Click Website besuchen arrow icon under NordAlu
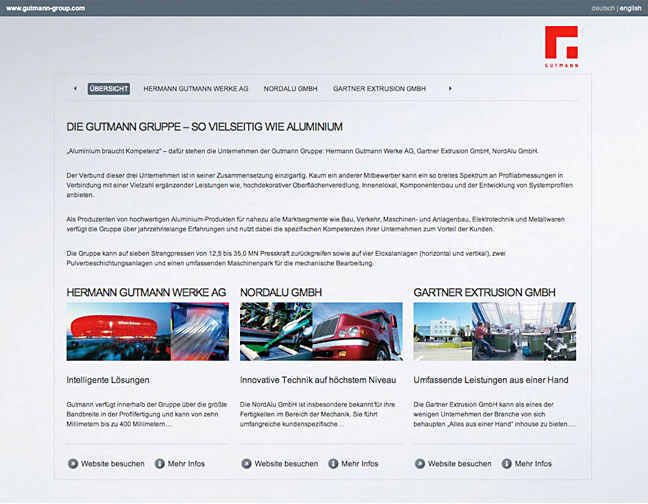Image resolution: width=648 pixels, height=504 pixels. coord(246,464)
